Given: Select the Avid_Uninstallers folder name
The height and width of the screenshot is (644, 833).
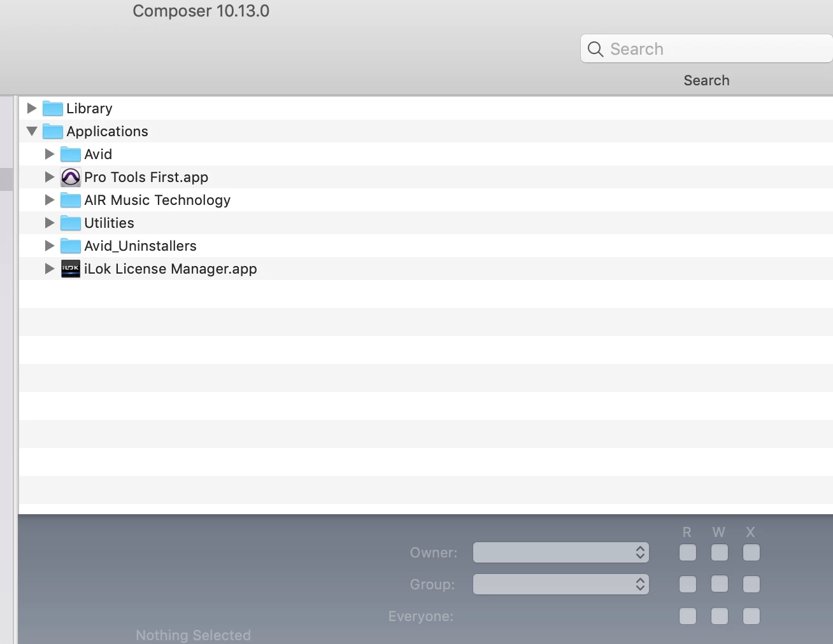Looking at the screenshot, I should [x=140, y=246].
